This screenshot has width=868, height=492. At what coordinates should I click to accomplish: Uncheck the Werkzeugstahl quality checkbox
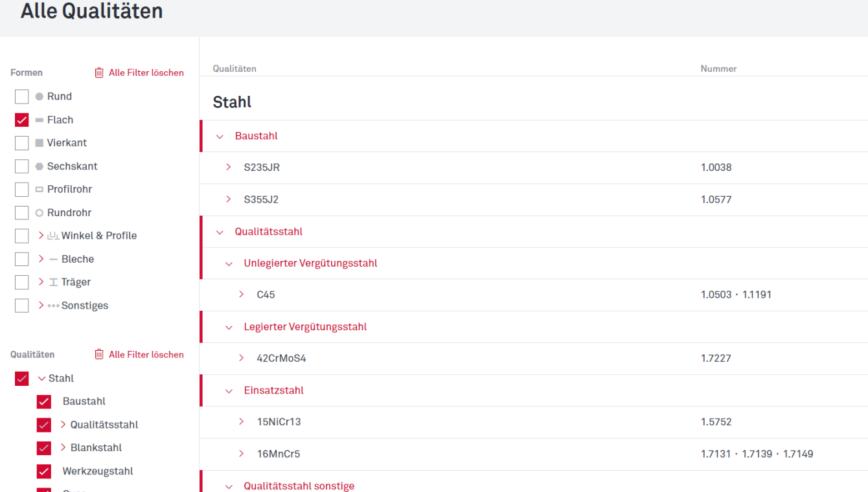(44, 471)
